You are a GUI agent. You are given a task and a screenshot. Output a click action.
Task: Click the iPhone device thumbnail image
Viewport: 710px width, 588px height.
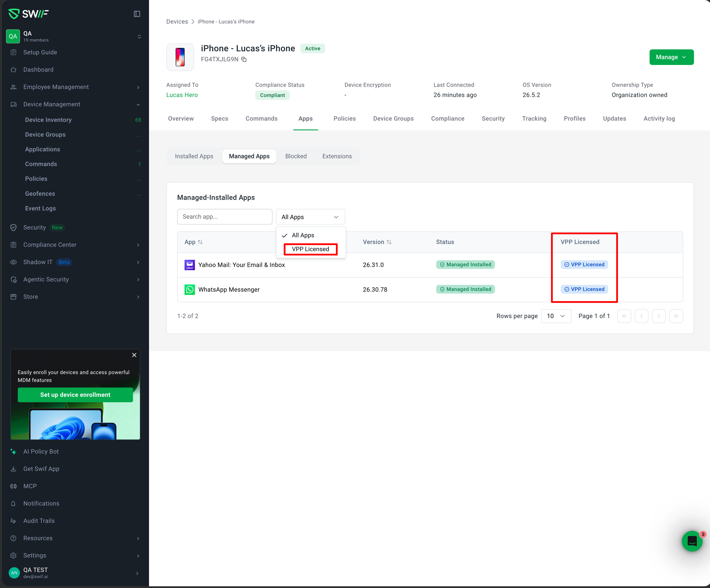[180, 57]
